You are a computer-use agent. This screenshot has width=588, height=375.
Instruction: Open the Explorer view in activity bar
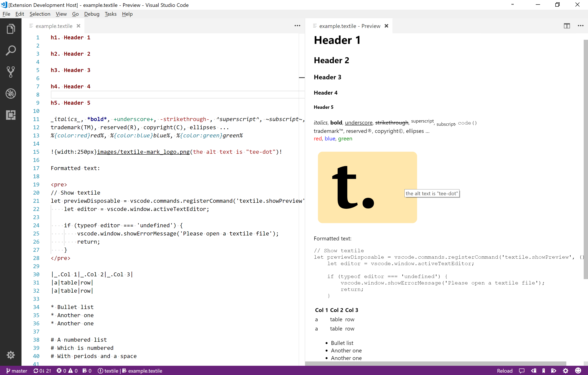pos(11,29)
